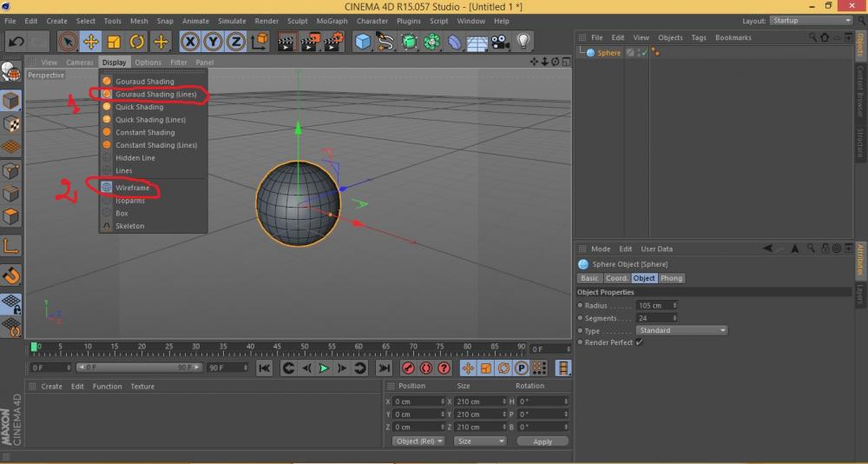Image resolution: width=868 pixels, height=464 pixels.
Task: Click the Radius value field
Action: point(654,306)
